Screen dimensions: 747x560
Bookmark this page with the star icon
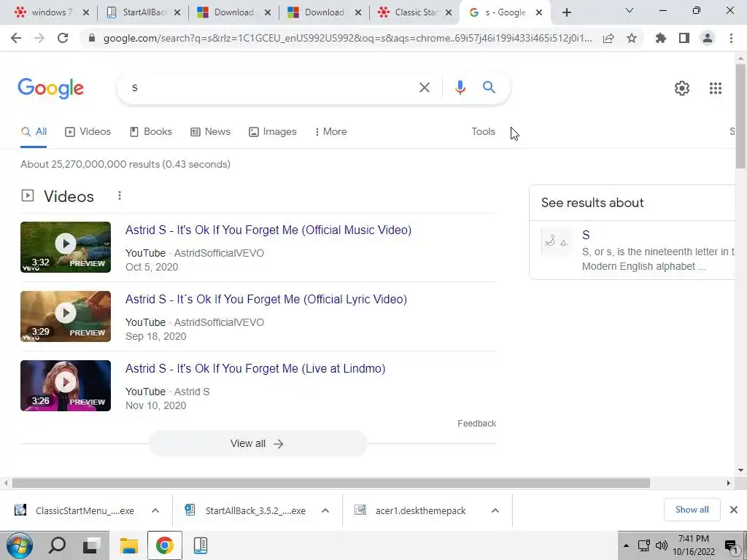(x=632, y=38)
